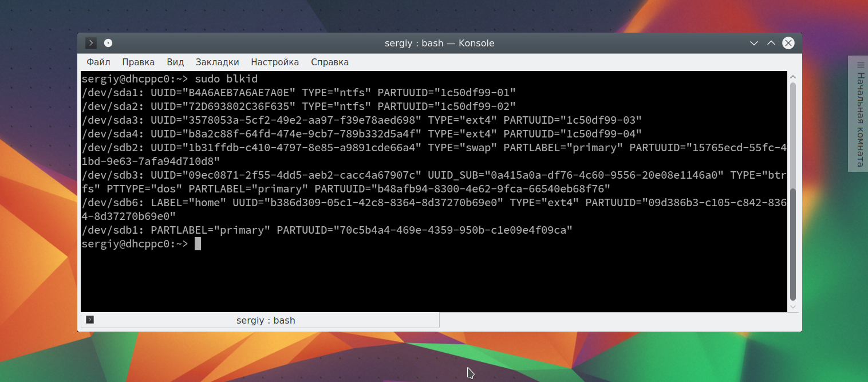Close the Konsole window

click(788, 43)
